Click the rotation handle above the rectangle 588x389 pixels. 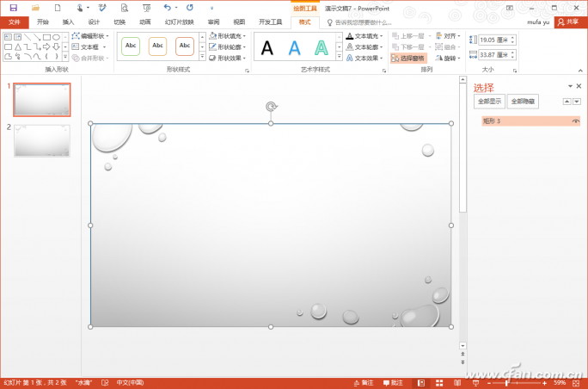tap(271, 107)
